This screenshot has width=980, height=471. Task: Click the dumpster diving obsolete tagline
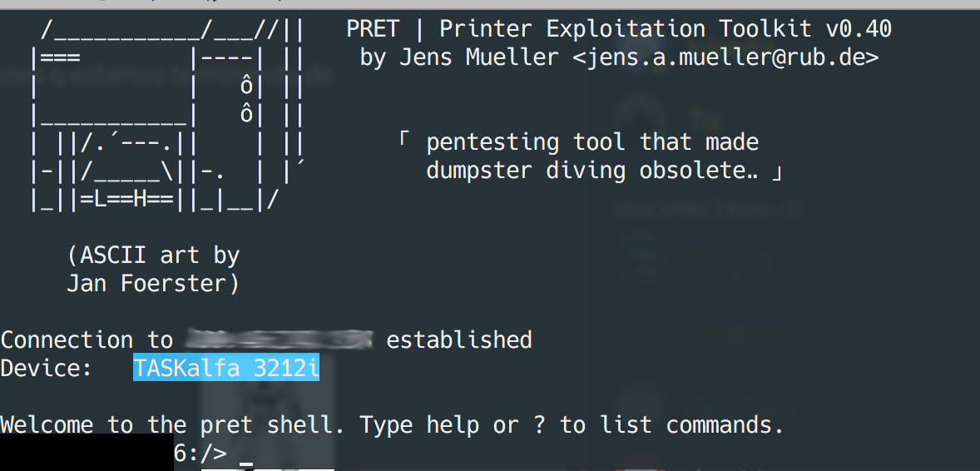604,171
